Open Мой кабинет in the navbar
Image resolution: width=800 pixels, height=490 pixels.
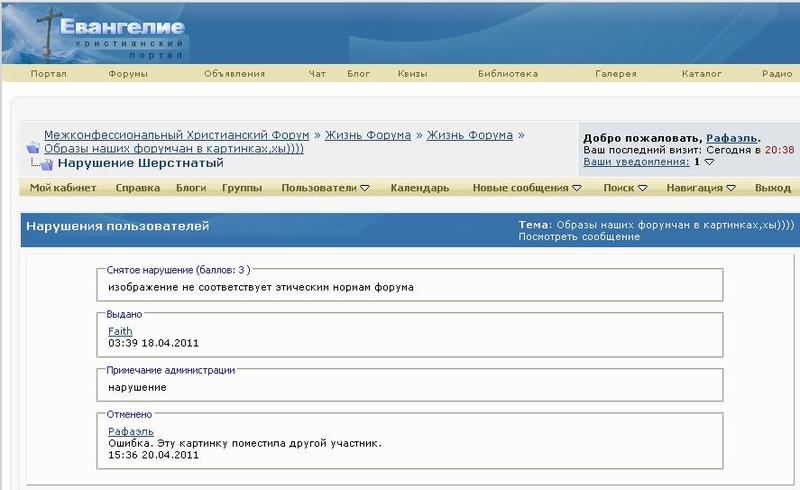point(63,188)
